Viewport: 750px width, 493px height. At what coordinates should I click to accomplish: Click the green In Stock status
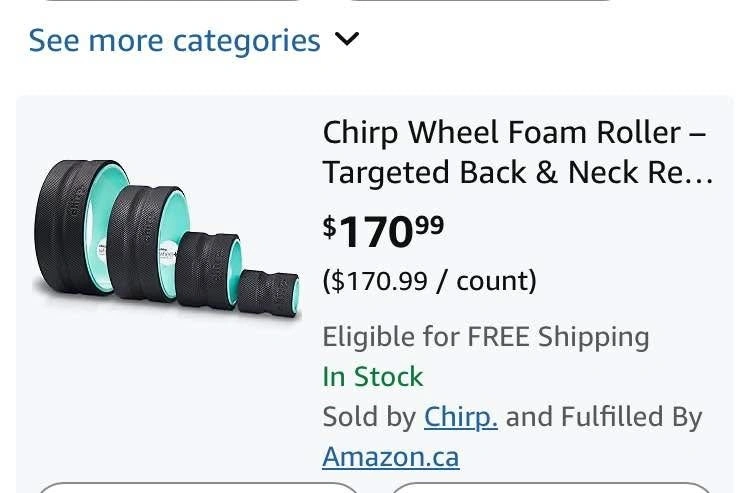click(x=372, y=377)
